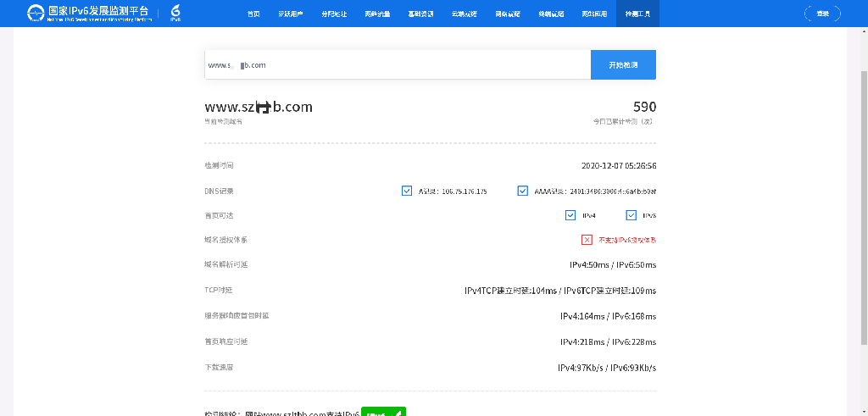Go to the 活跃用户 menu item
The height and width of the screenshot is (416, 868).
[x=290, y=14]
